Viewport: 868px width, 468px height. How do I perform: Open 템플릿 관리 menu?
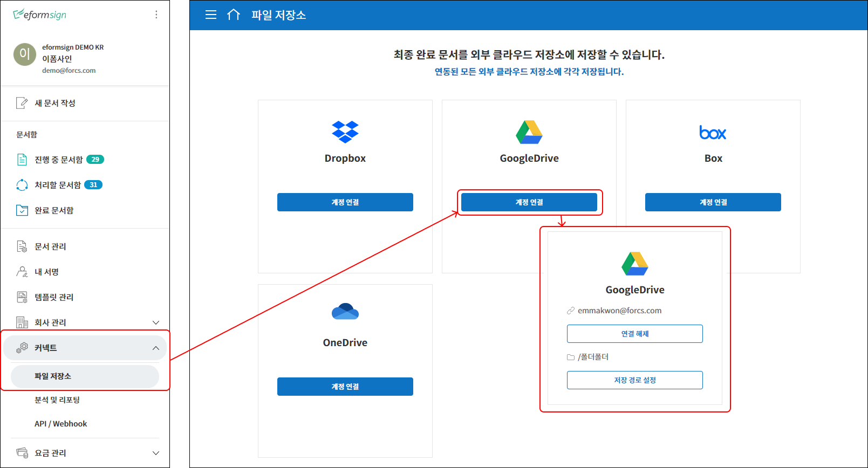coord(54,297)
